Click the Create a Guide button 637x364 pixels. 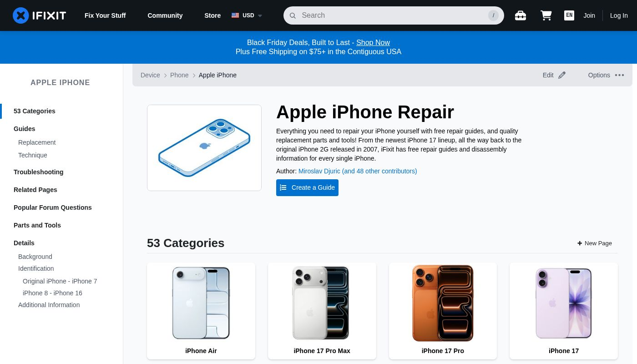[x=307, y=187]
